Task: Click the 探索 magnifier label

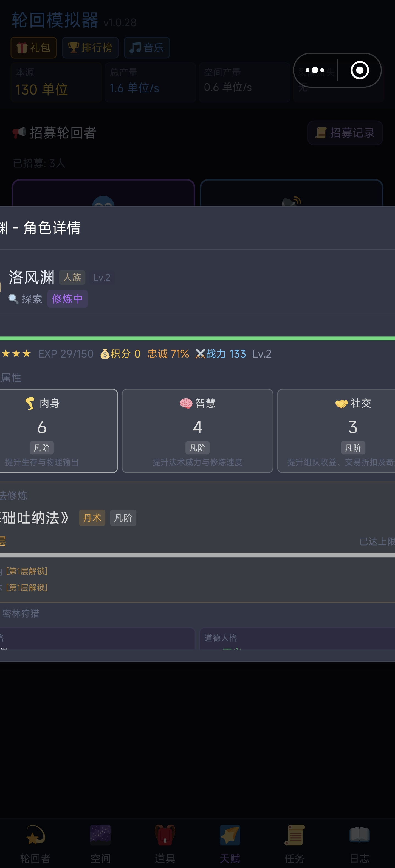Action: click(26, 299)
